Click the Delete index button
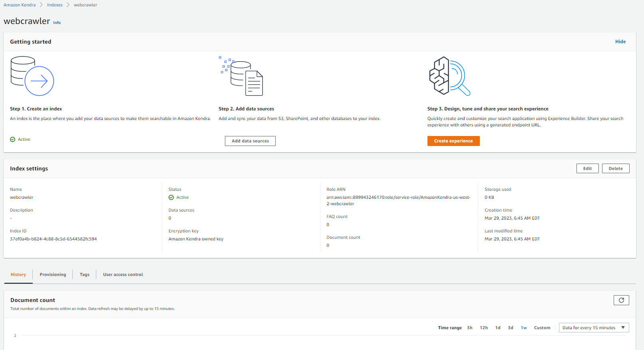644x350 pixels. [616, 168]
